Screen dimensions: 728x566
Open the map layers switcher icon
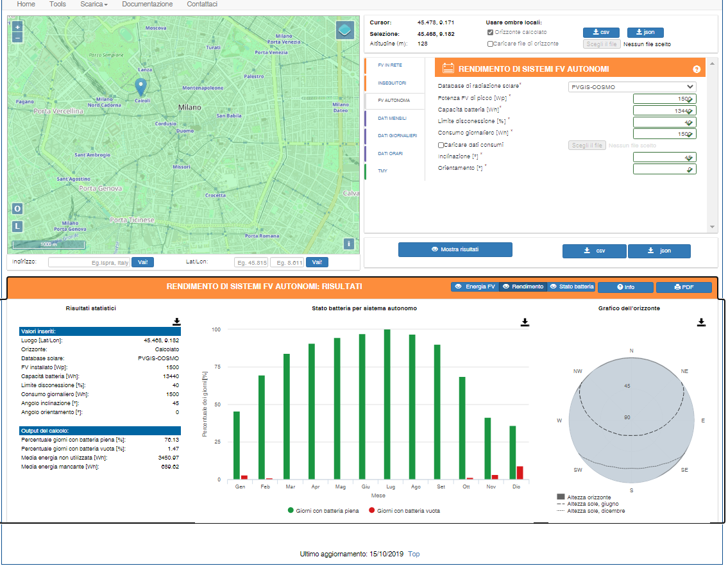pos(344,31)
